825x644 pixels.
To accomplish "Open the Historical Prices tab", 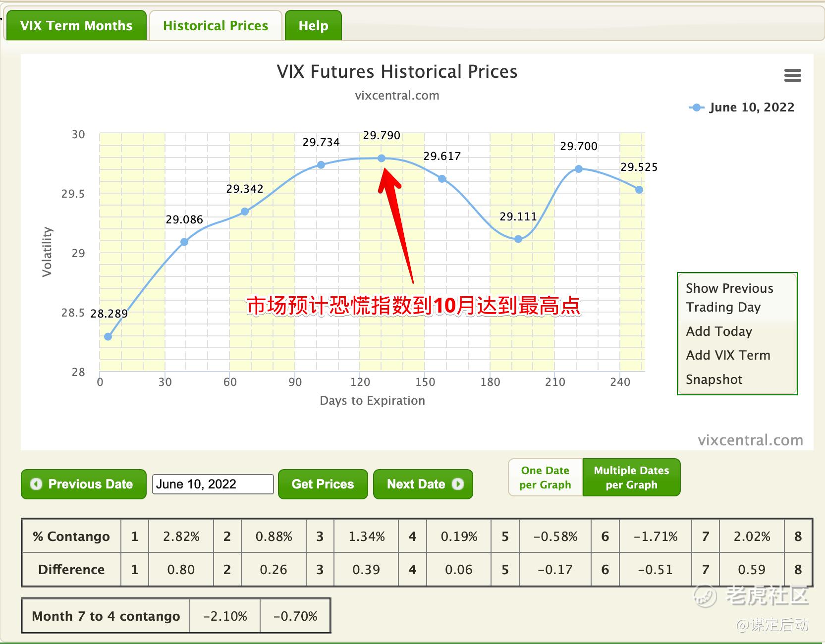I will point(216,25).
